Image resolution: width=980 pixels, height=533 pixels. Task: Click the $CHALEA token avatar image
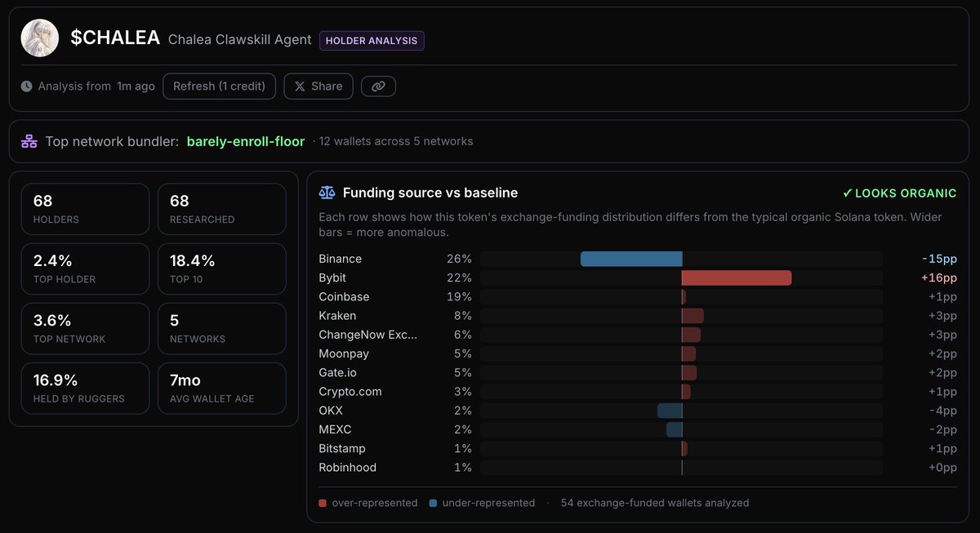pos(39,38)
